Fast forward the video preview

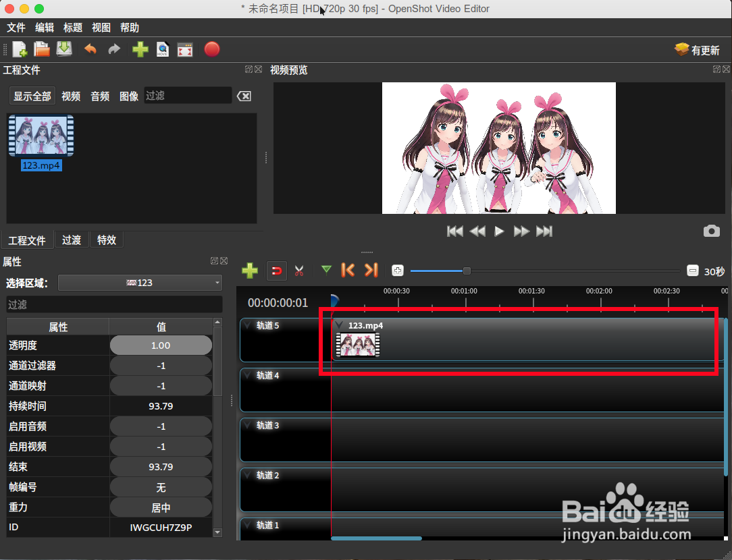pyautogui.click(x=521, y=231)
